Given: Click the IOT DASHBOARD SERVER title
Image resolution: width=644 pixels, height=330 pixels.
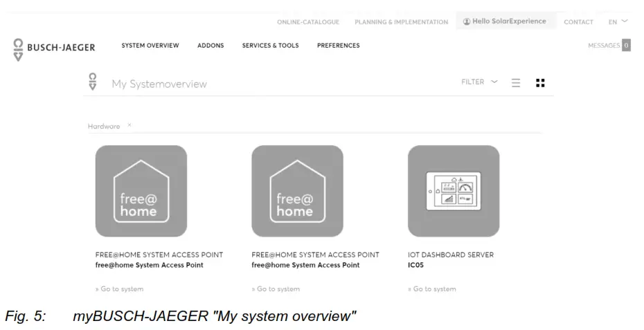Looking at the screenshot, I should [451, 255].
